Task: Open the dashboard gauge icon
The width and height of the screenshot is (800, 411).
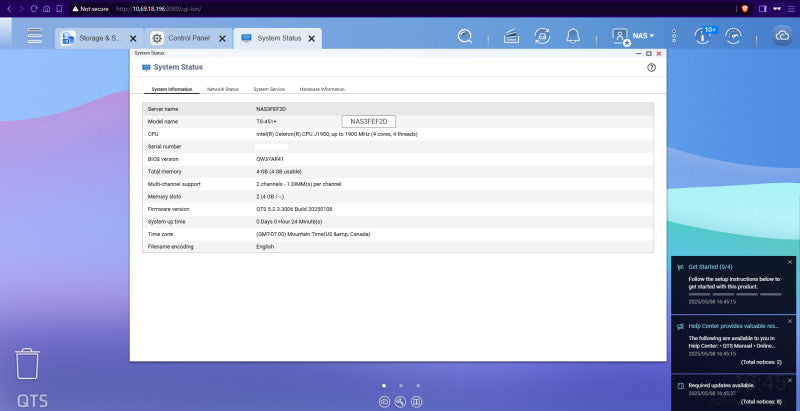Action: point(733,36)
